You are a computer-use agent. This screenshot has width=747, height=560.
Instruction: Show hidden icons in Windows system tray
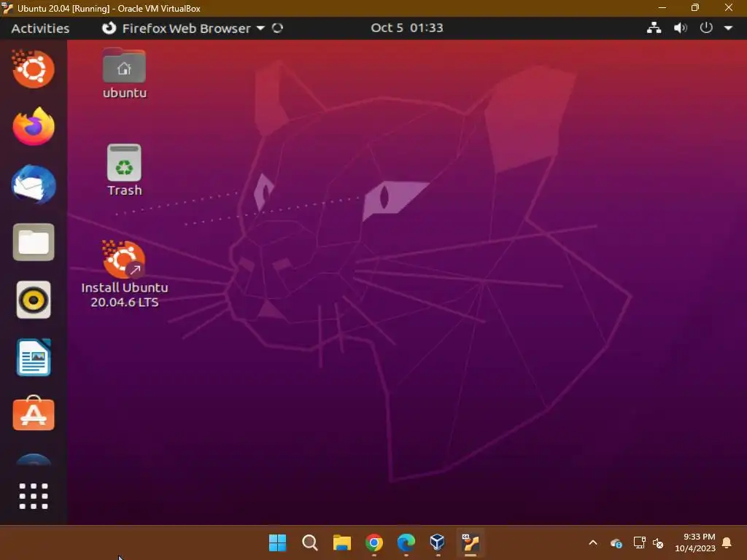coord(592,542)
